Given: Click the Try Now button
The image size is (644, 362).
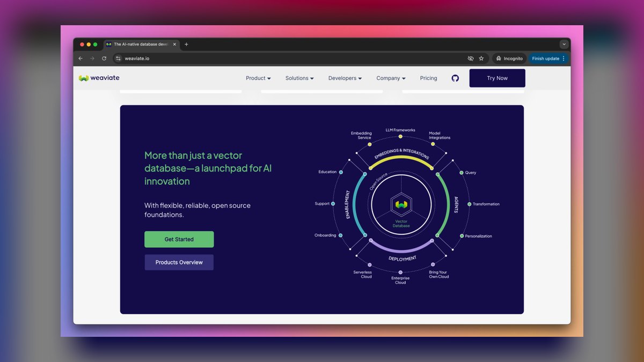Looking at the screenshot, I should point(497,78).
